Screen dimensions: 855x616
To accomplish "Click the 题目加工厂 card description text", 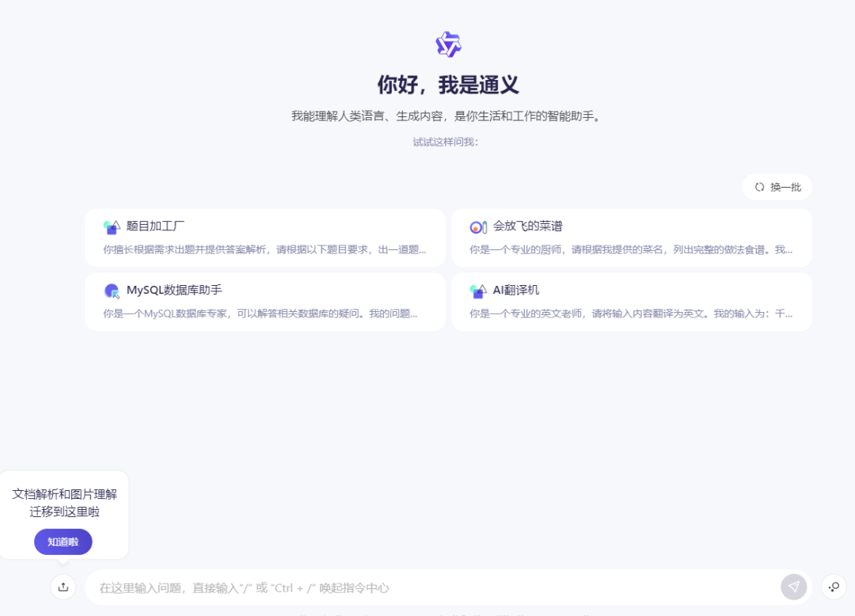I will (264, 249).
